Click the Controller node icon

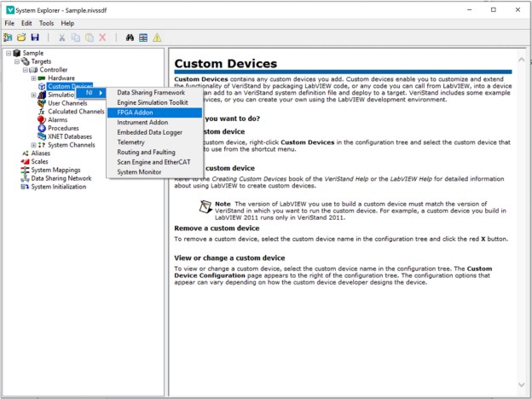coord(33,70)
